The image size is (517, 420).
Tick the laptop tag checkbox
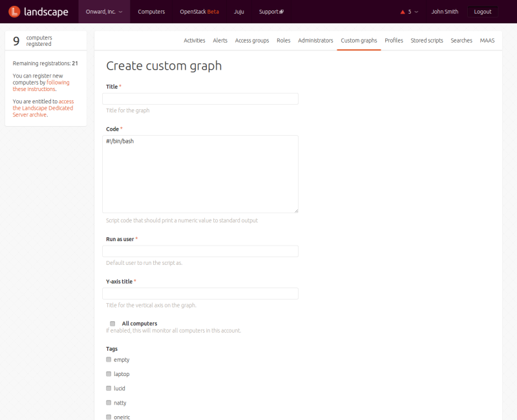click(109, 374)
